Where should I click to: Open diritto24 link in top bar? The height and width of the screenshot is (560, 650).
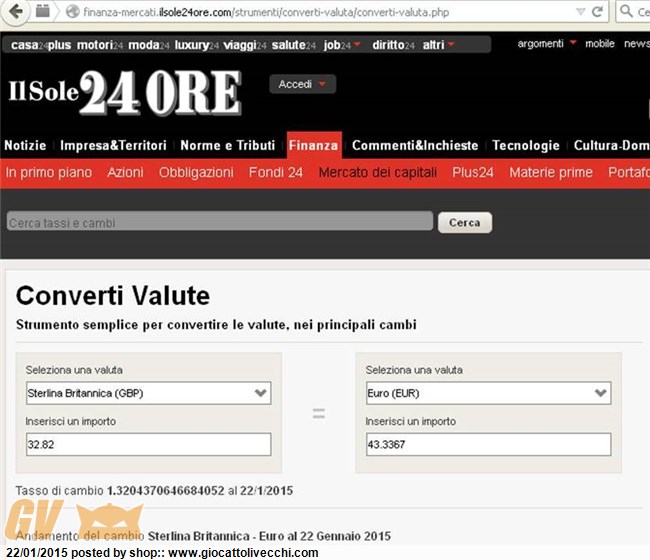pyautogui.click(x=393, y=45)
